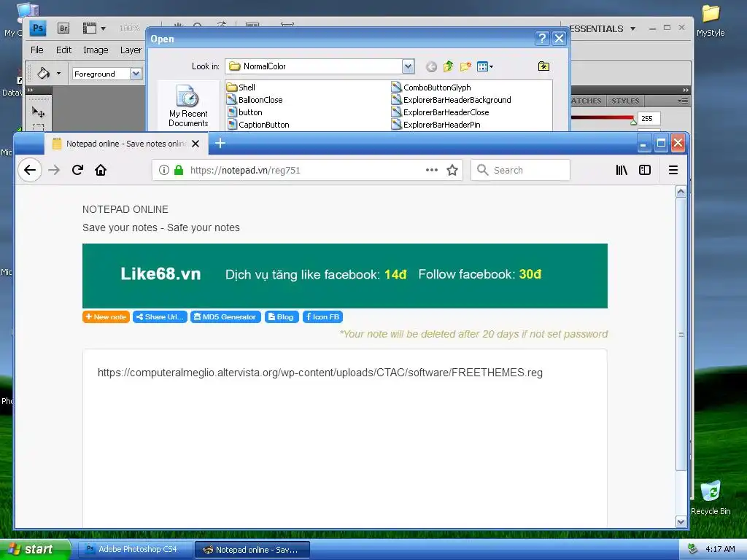
Task: Click the New note button
Action: coord(107,316)
